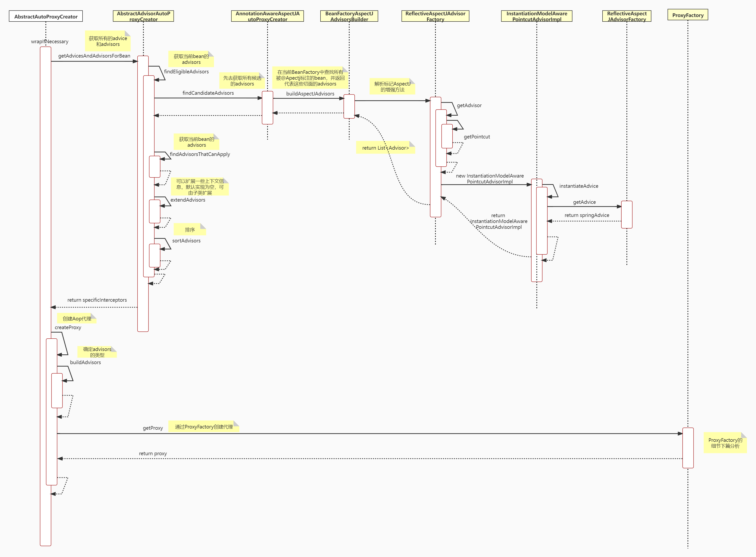Select the findCandidateAdvisors message label
The width and height of the screenshot is (756, 557).
pyautogui.click(x=208, y=93)
